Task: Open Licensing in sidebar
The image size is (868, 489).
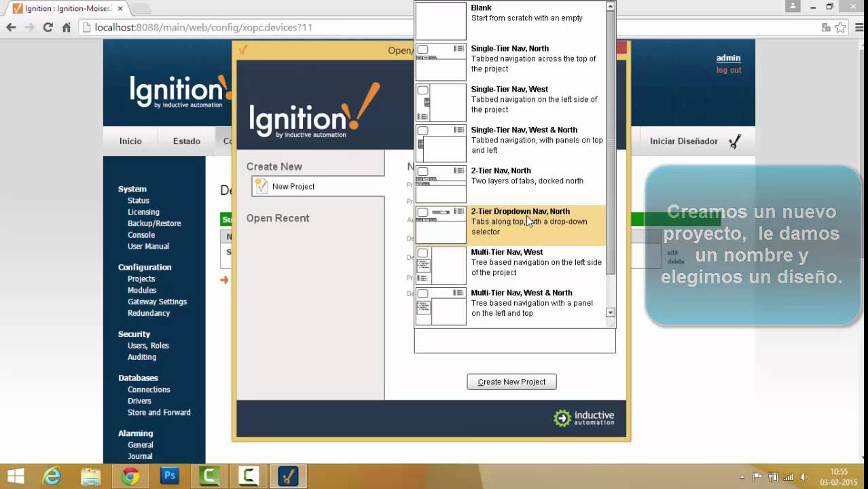Action: 143,212
